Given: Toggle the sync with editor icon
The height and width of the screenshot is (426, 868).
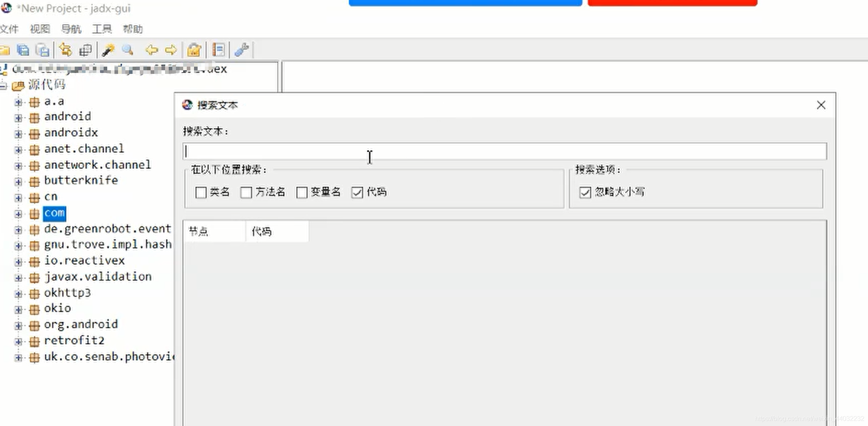Looking at the screenshot, I should click(x=65, y=50).
